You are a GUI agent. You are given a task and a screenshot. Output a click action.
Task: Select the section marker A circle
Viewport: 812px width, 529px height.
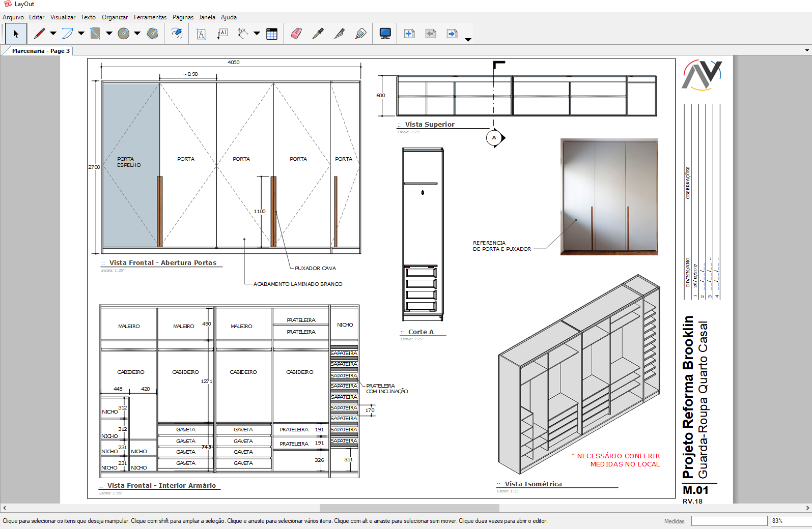click(x=494, y=138)
